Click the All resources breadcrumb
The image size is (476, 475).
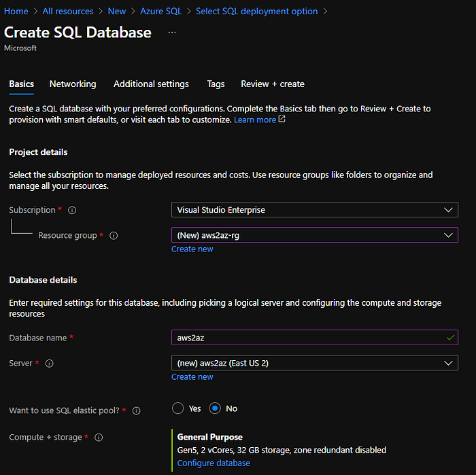(68, 12)
